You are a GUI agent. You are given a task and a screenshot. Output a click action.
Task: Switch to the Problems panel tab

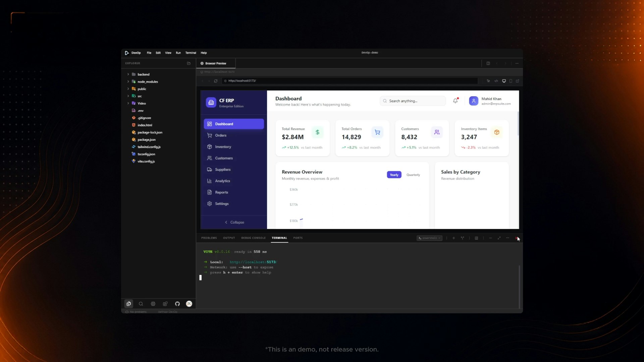pyautogui.click(x=209, y=238)
